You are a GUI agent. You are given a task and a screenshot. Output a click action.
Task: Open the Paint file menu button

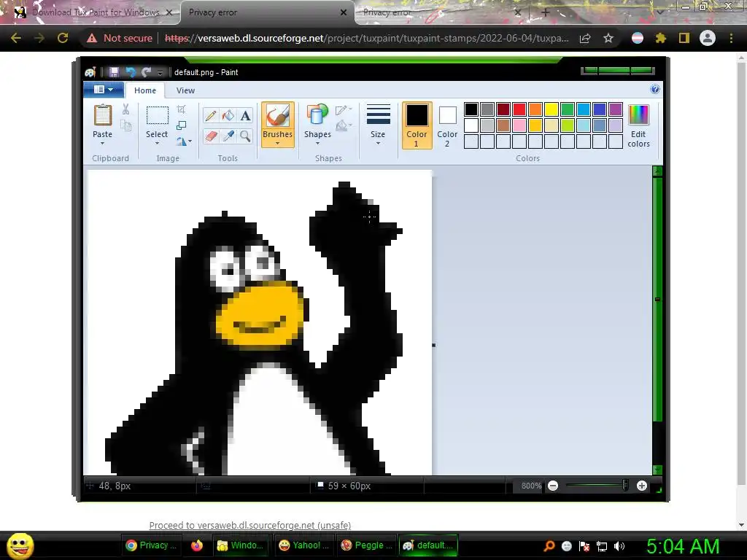coord(104,90)
